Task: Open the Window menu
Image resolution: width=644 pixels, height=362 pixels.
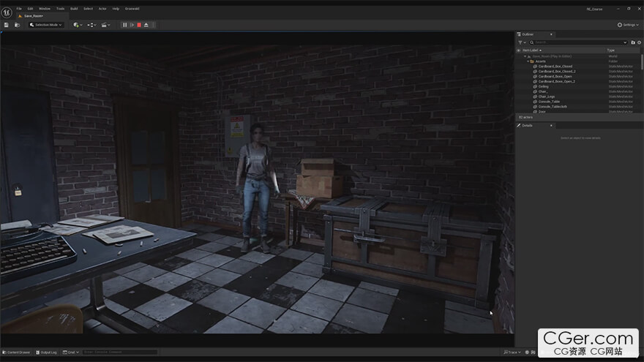Action: [x=45, y=8]
